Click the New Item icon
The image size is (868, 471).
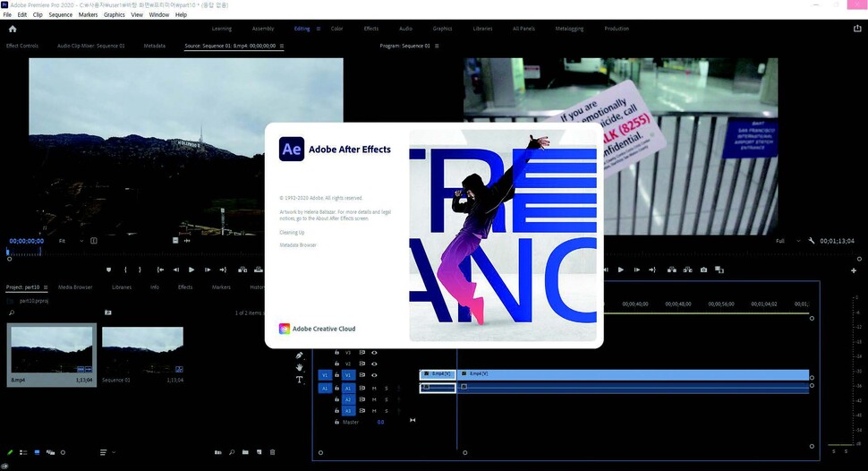coord(260,452)
